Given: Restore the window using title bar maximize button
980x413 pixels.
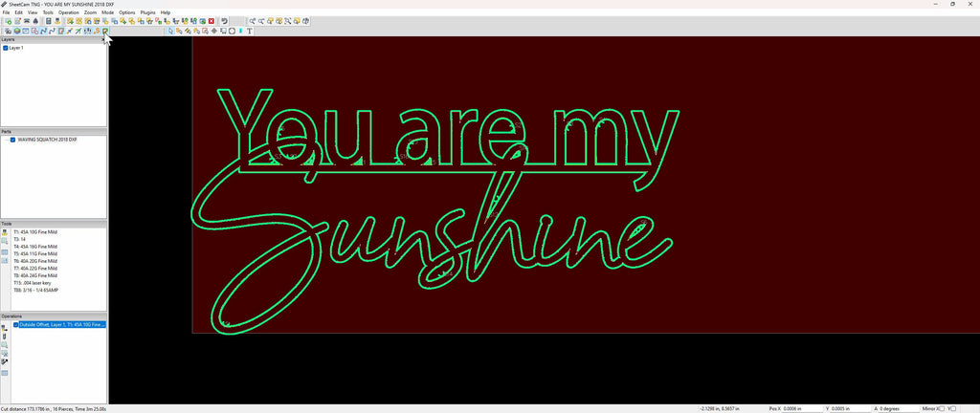Looking at the screenshot, I should click(x=952, y=4).
